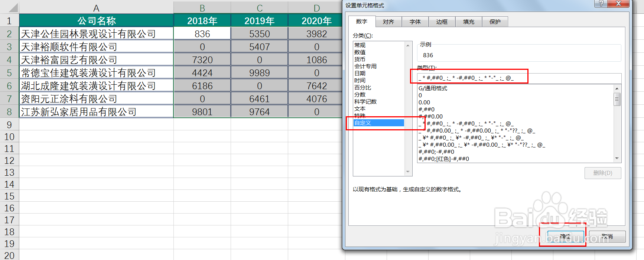
Task: Click the dialog help question mark icon
Action: (x=601, y=4)
